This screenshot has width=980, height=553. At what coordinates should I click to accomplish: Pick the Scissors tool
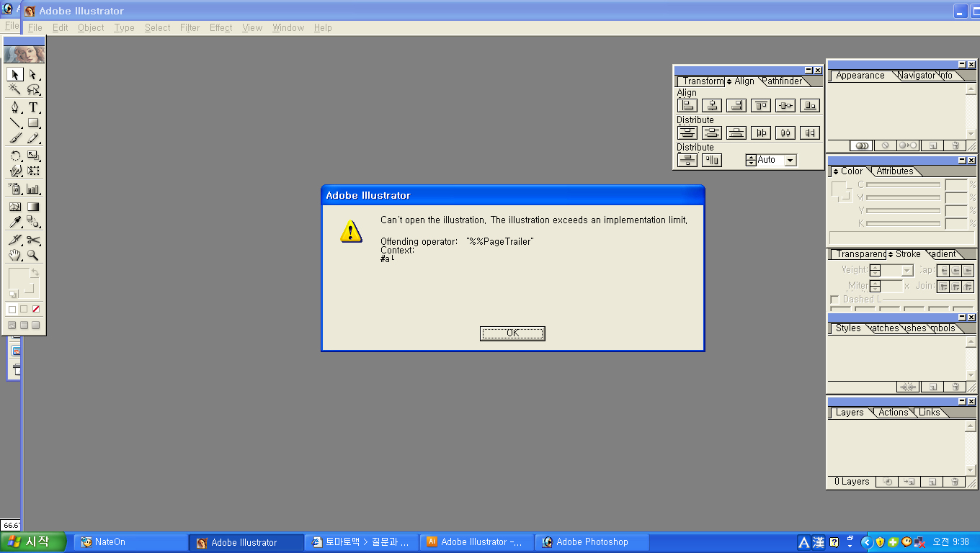point(33,240)
